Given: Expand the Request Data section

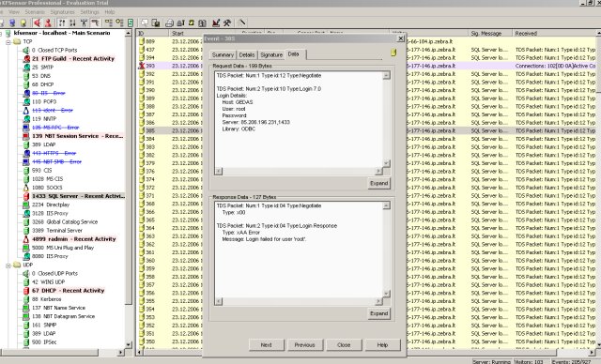Looking at the screenshot, I should [379, 183].
